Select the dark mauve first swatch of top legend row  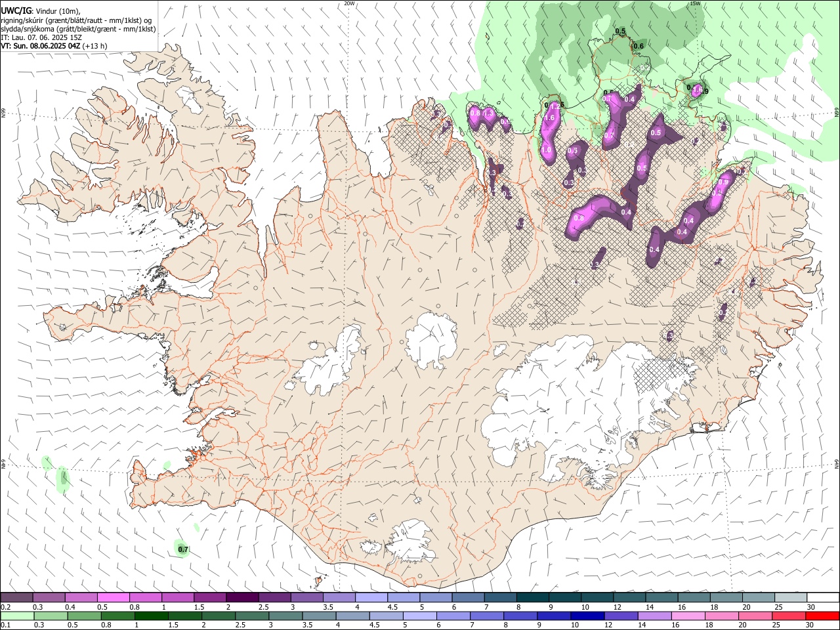16,597
